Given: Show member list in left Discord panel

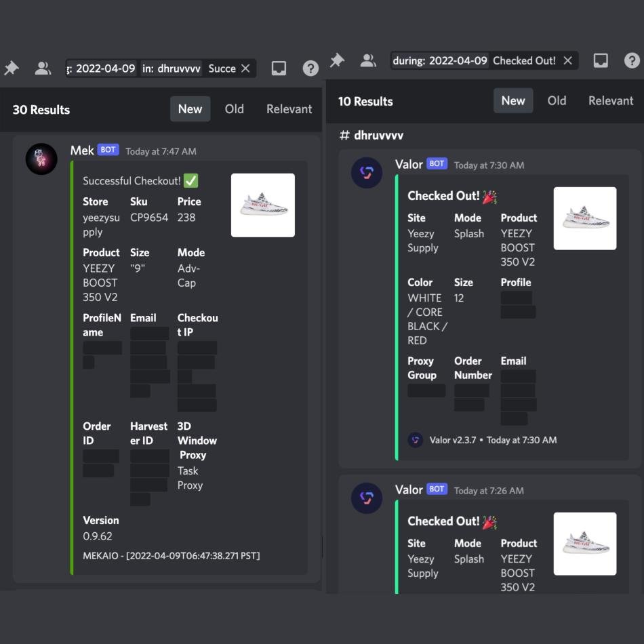Looking at the screenshot, I should click(x=43, y=68).
